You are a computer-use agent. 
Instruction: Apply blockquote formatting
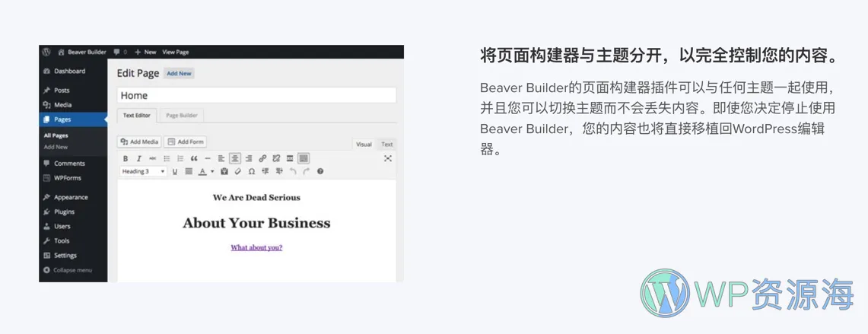point(194,158)
